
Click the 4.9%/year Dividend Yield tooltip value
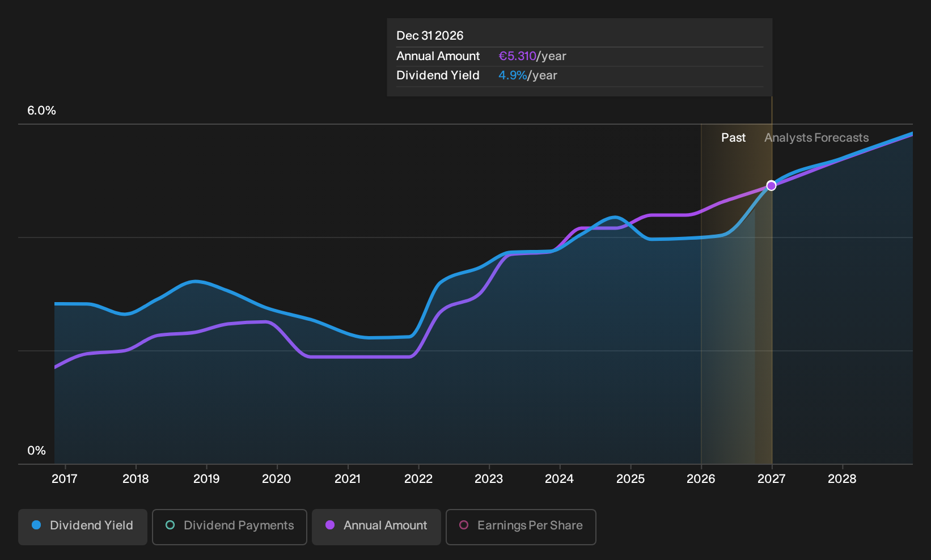pos(528,75)
